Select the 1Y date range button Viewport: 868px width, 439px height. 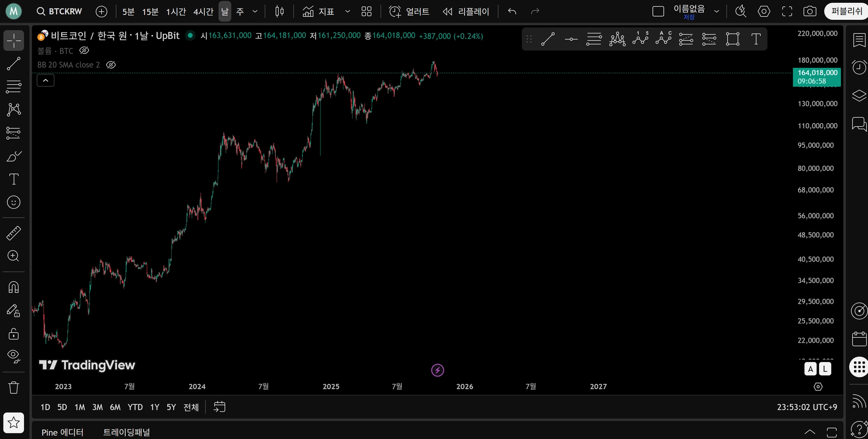(x=155, y=407)
